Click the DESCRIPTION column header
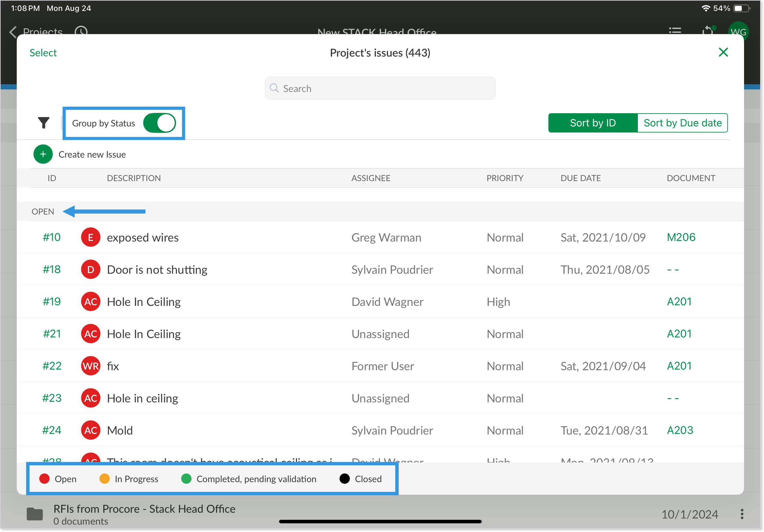Screen dimensions: 764x532 (x=134, y=178)
